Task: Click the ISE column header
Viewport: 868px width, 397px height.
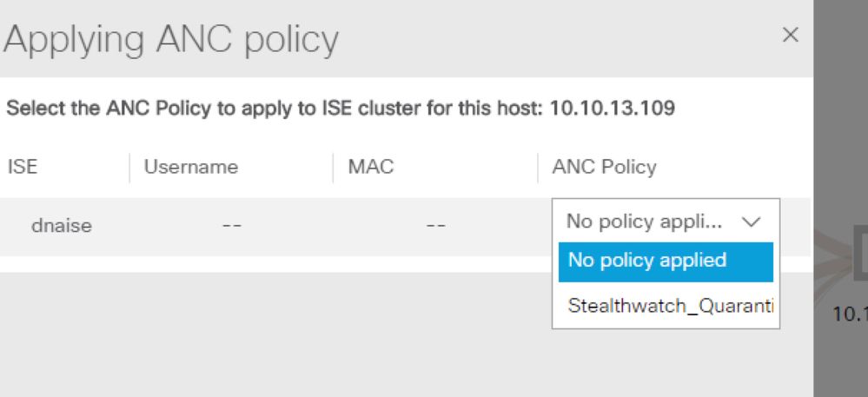Action: [22, 167]
